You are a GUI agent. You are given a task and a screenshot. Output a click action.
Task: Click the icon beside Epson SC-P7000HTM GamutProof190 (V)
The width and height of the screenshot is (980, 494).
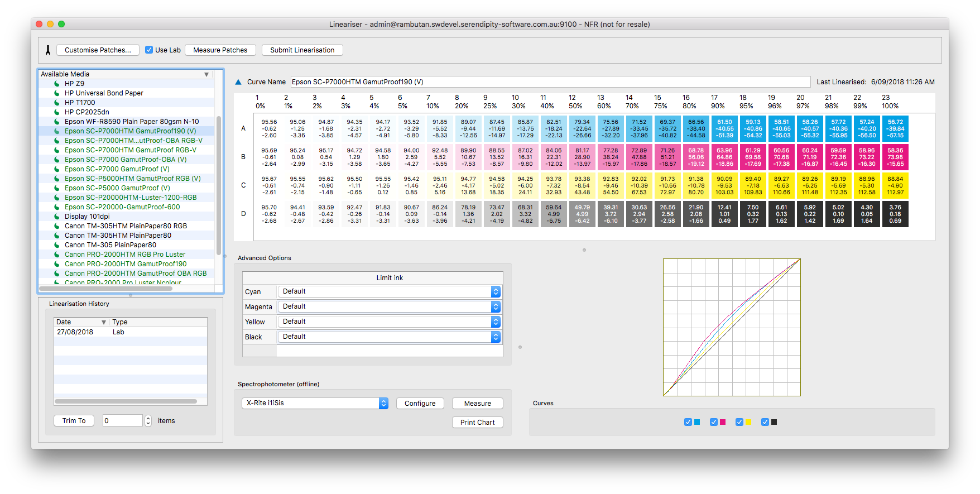[x=57, y=131]
